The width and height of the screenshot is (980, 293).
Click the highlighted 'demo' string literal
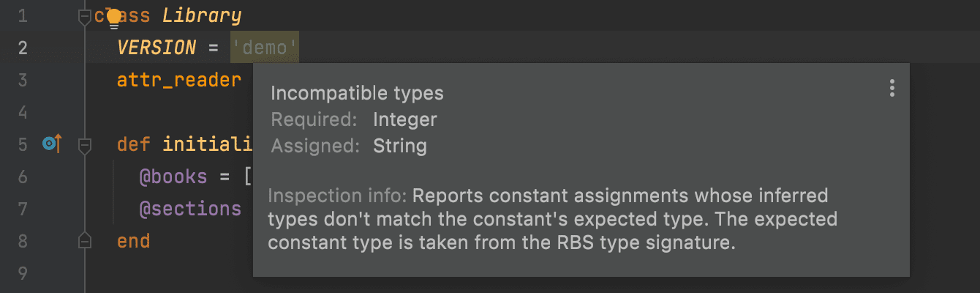tap(264, 48)
